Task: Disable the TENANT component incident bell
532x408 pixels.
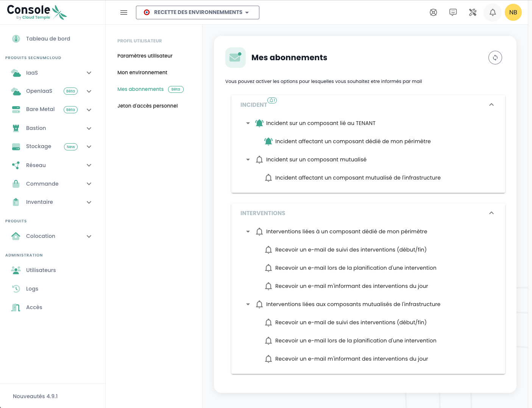Action: coord(259,123)
